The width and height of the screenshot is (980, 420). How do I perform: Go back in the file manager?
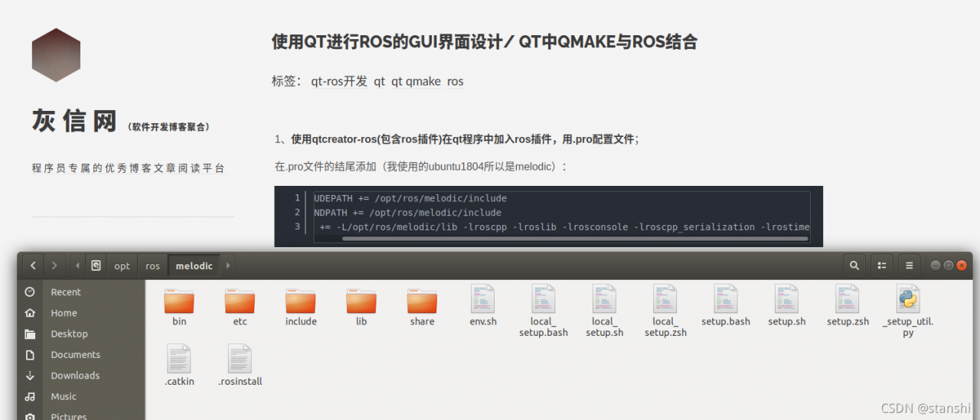click(33, 265)
